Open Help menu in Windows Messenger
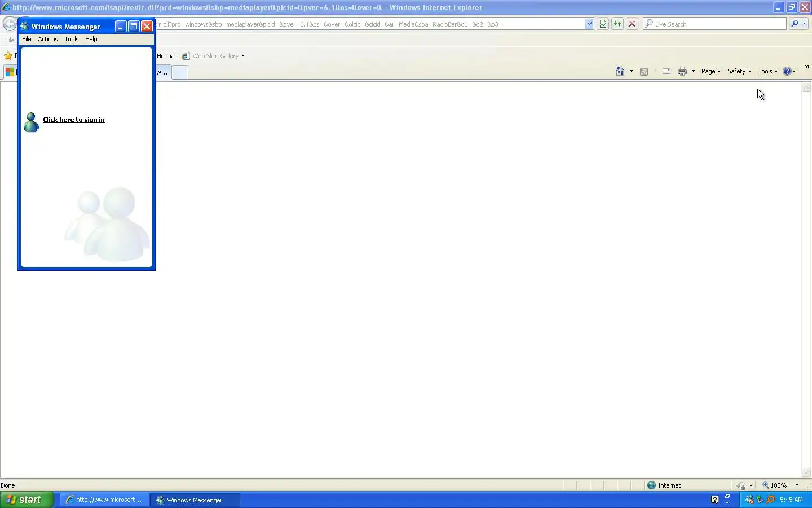The height and width of the screenshot is (508, 812). 91,39
